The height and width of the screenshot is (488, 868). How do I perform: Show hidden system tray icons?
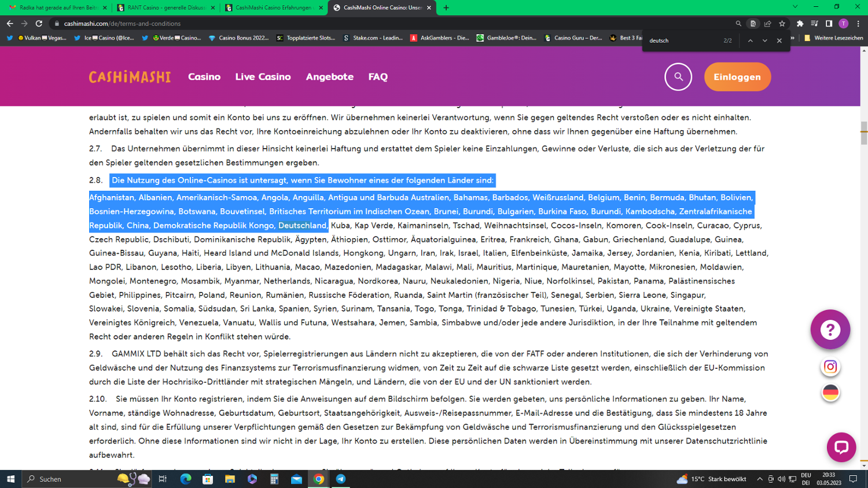(x=760, y=479)
